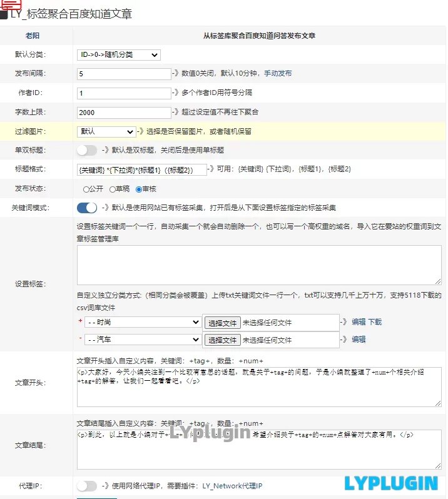Grab the 文章结尾 textarea resize handle

pos(438,466)
